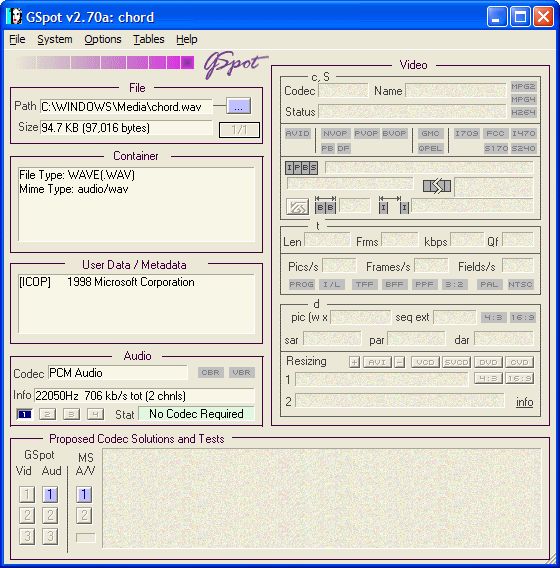Select audio stream 4 button
Screen dimensions: 560x568
[x=95, y=414]
